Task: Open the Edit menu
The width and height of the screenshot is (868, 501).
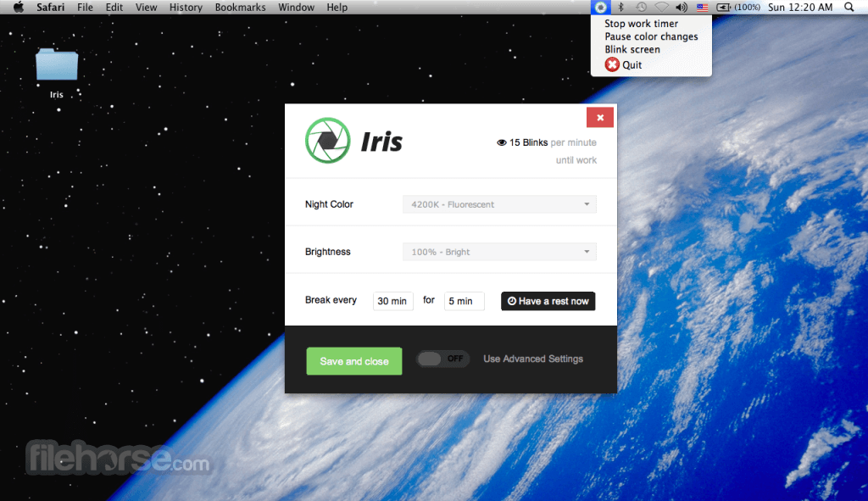Action: pyautogui.click(x=114, y=7)
